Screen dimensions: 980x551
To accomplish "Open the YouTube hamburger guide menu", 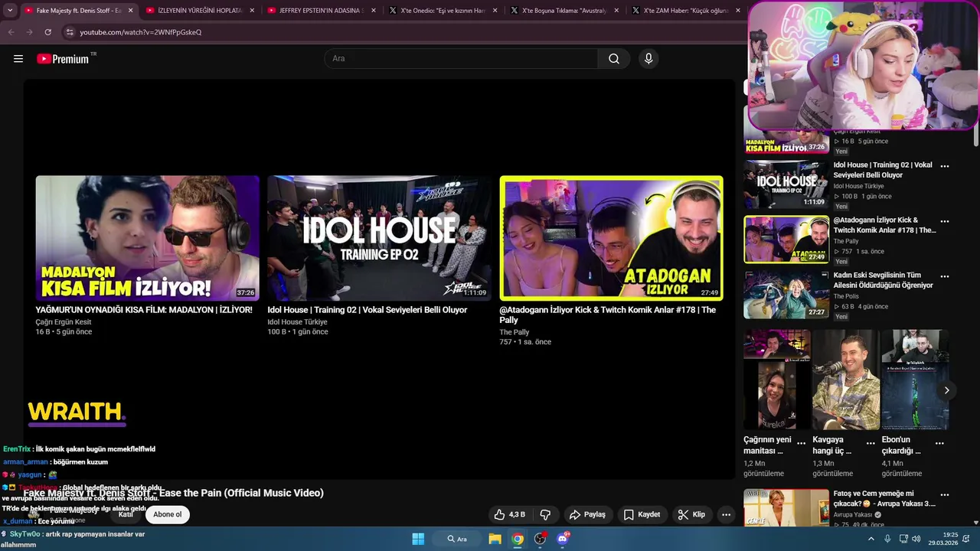I will 18,59.
